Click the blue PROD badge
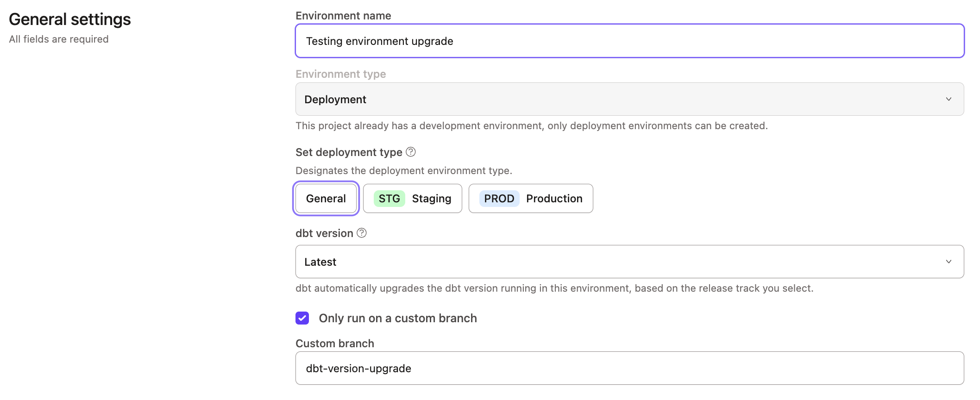The height and width of the screenshot is (400, 980). 499,199
